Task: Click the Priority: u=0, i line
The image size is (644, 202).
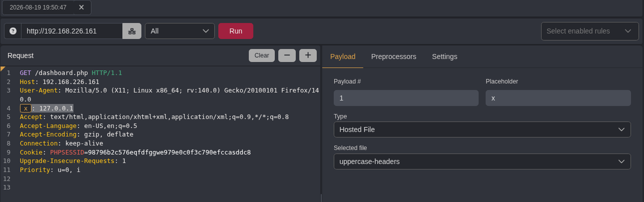Action: coord(50,170)
